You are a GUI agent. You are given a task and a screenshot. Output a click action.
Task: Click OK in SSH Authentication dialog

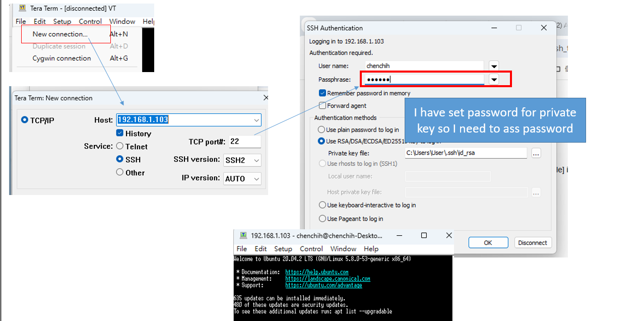tap(488, 243)
